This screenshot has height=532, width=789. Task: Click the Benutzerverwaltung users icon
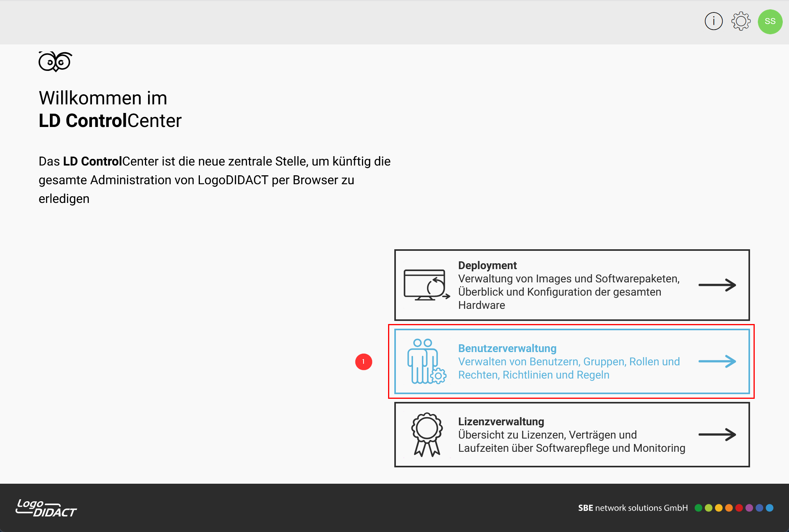427,361
